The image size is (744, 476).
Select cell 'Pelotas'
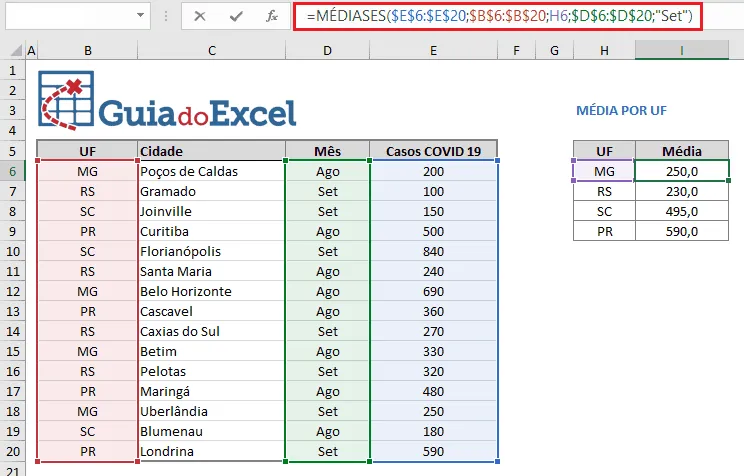pyautogui.click(x=211, y=371)
